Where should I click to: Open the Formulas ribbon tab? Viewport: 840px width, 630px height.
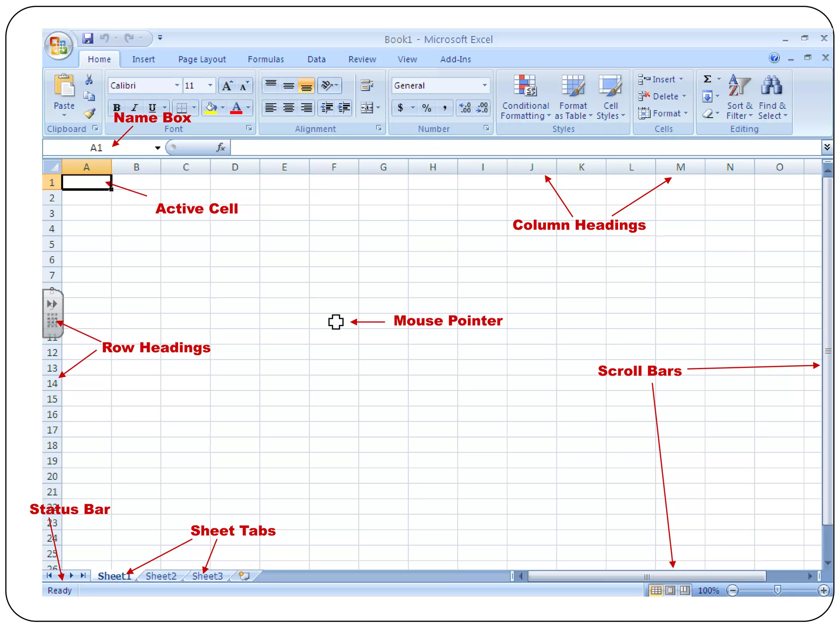(266, 59)
